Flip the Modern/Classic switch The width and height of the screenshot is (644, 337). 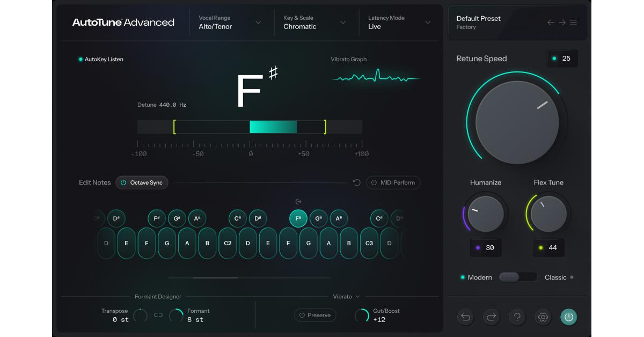point(518,277)
